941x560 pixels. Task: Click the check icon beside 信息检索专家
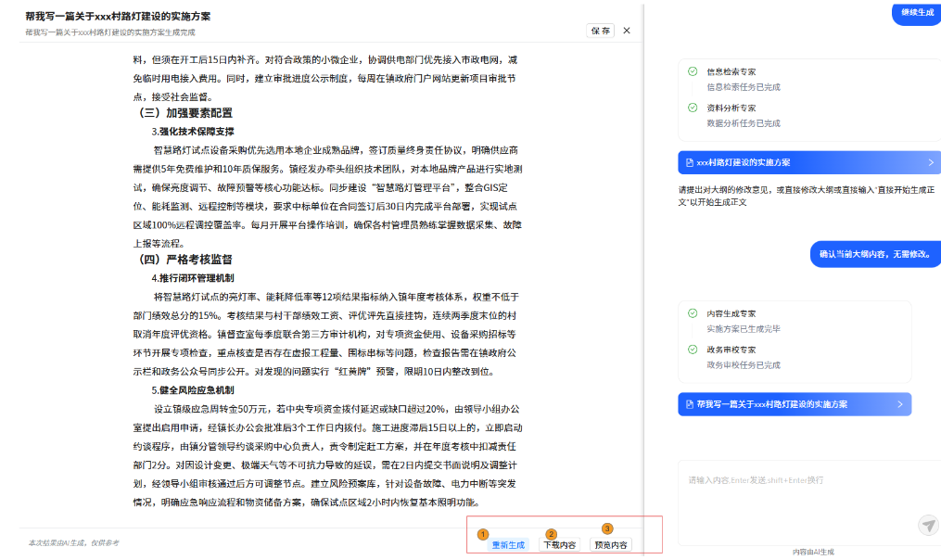693,71
